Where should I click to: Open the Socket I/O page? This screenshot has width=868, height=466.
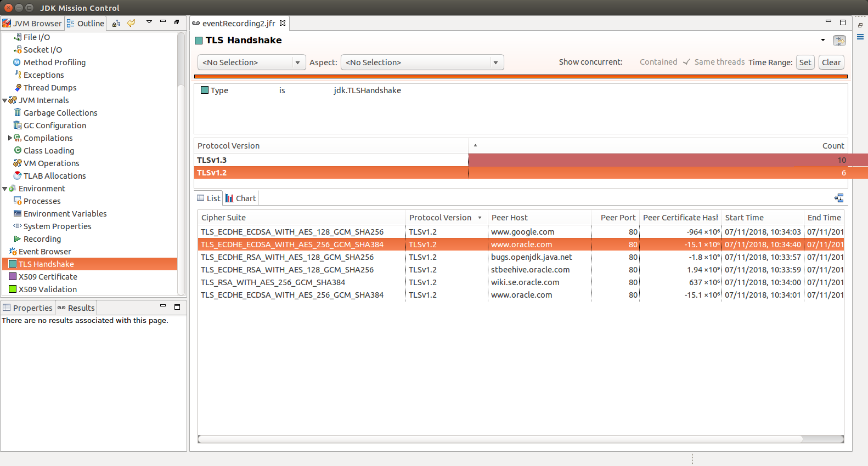42,50
